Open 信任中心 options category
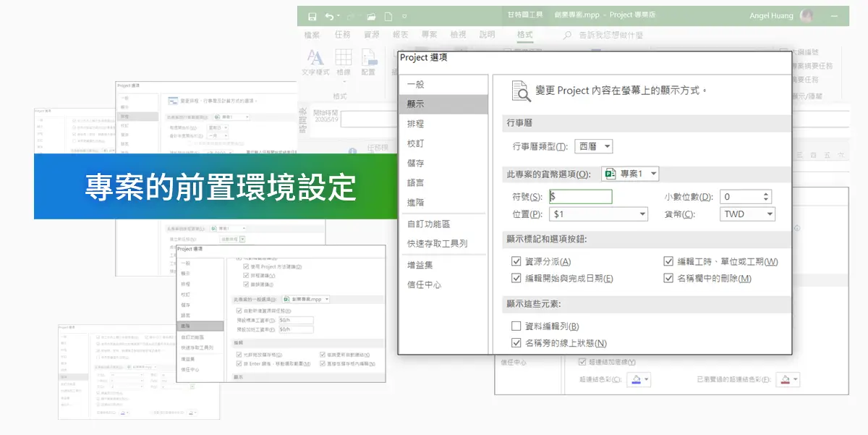This screenshot has height=435, width=868. tap(424, 284)
